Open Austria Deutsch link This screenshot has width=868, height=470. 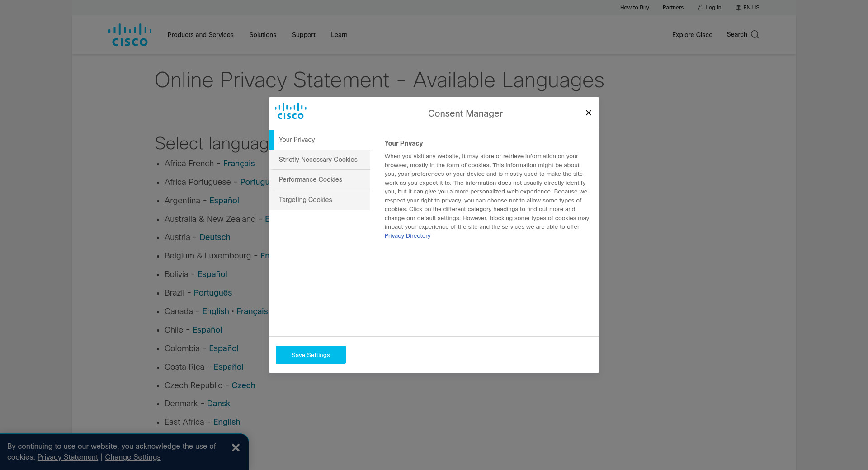click(215, 237)
